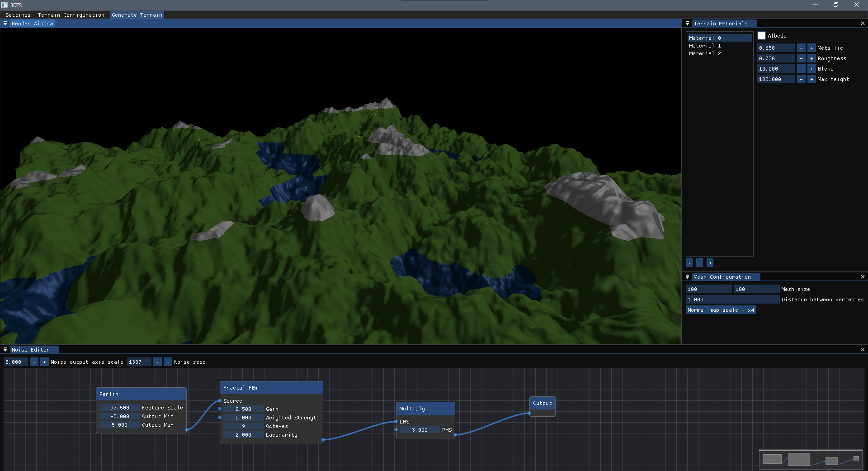The width and height of the screenshot is (868, 471).
Task: Select Material 1 in the list
Action: point(705,46)
